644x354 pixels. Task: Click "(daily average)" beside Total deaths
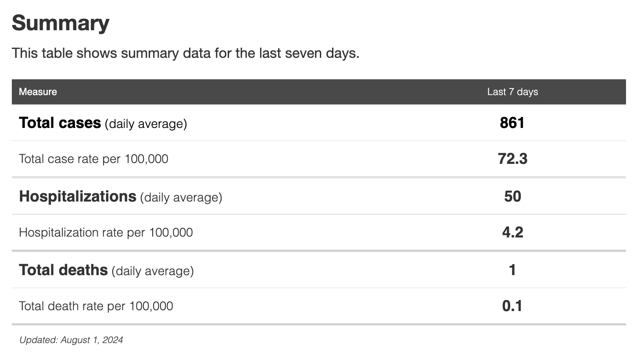153,271
